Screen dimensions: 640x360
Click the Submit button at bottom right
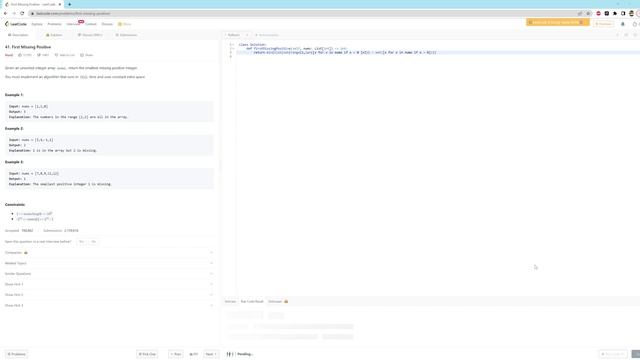(636, 354)
